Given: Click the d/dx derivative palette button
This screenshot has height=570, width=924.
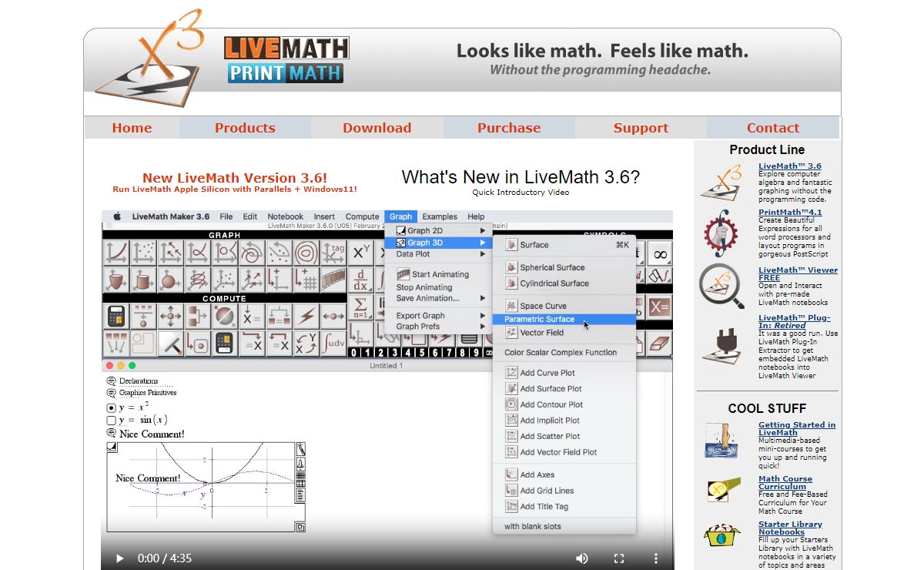Looking at the screenshot, I should coord(360,279).
